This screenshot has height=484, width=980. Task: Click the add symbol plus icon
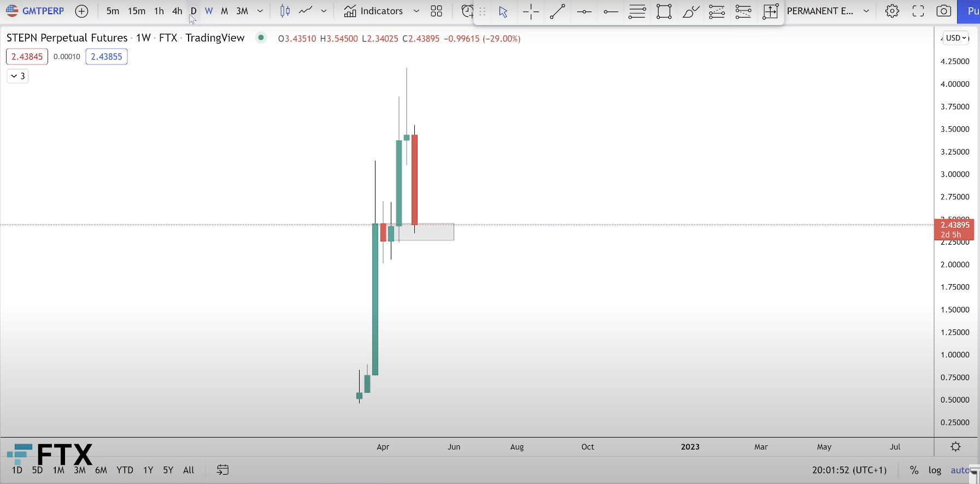coord(81,11)
